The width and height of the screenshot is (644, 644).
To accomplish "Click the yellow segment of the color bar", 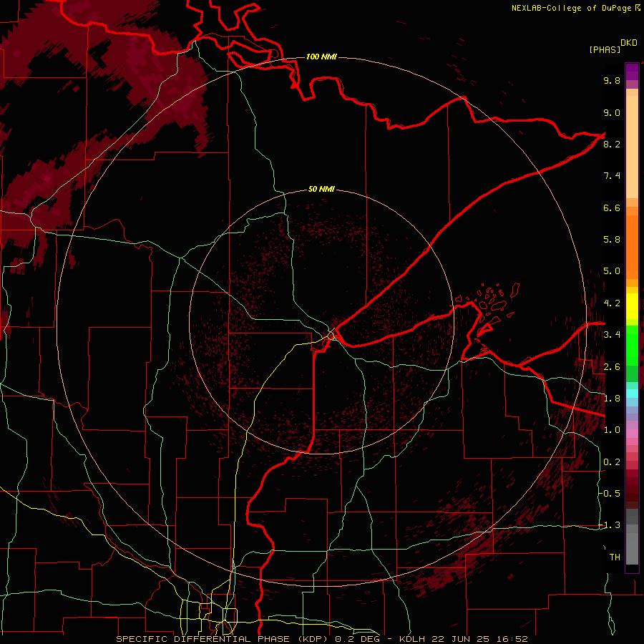I will point(632,306).
